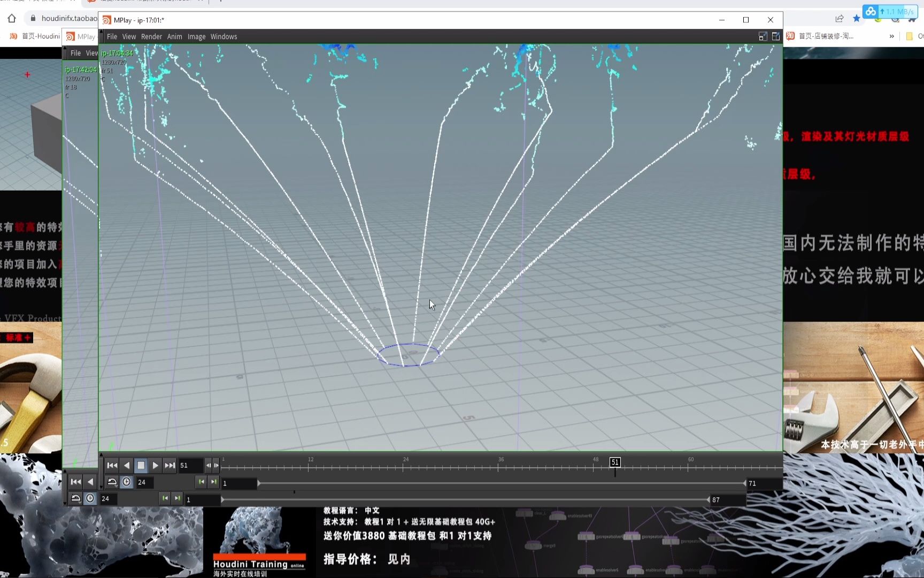Set range start to current frame
The image size is (924, 578).
click(x=201, y=482)
